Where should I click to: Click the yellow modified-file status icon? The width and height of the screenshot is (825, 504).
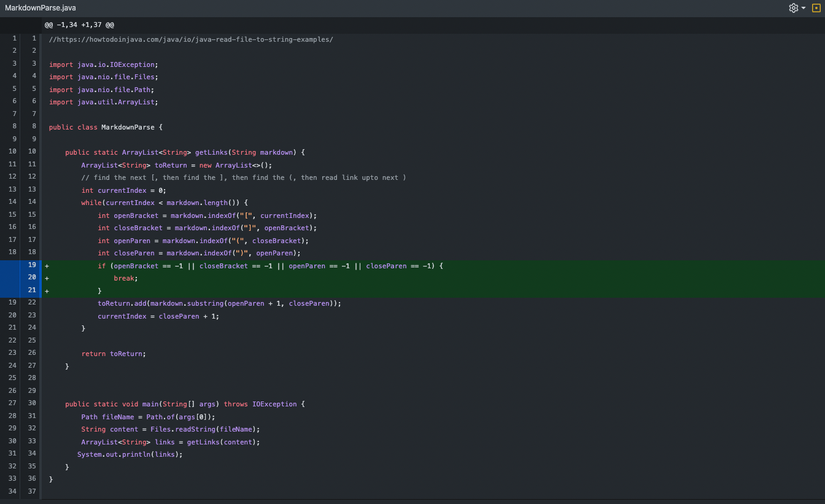pos(816,8)
